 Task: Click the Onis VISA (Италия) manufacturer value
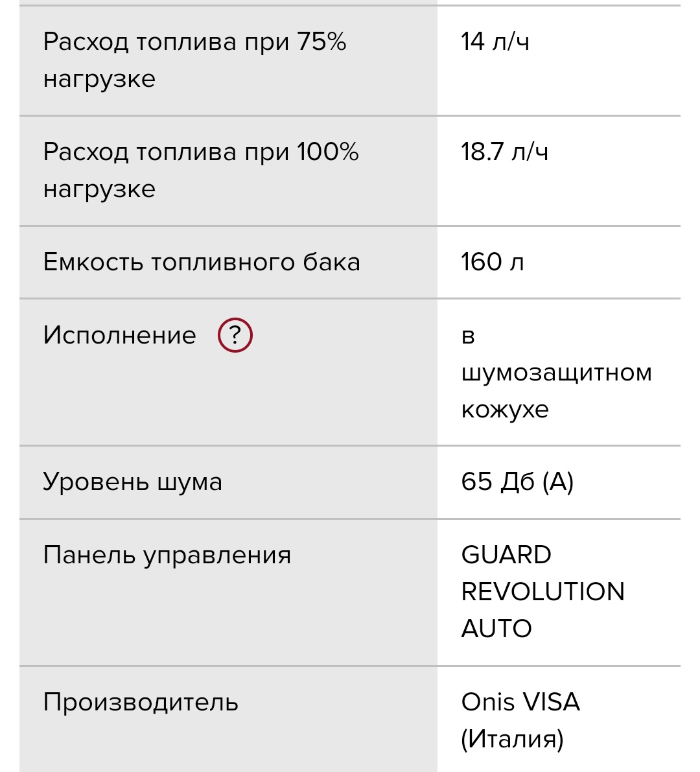tap(520, 720)
